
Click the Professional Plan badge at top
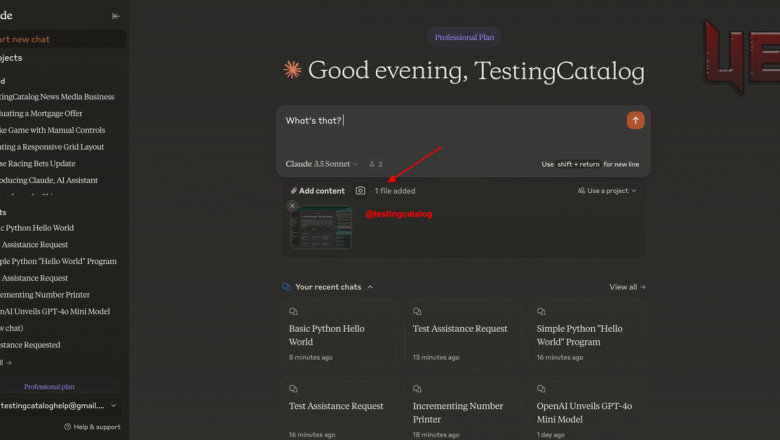coord(464,37)
